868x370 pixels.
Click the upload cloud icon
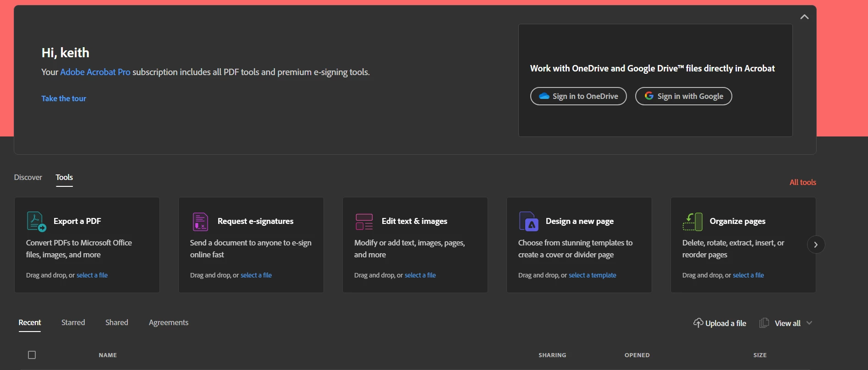[x=698, y=323]
